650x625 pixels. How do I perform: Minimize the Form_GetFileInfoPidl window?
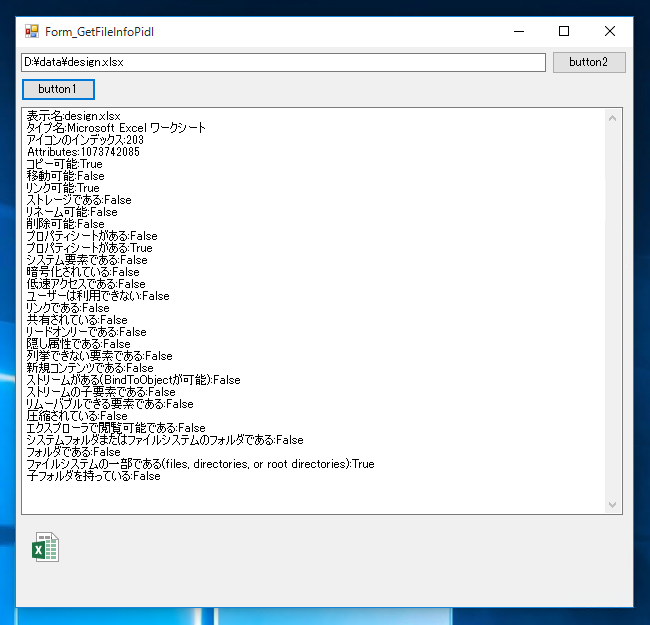(519, 31)
